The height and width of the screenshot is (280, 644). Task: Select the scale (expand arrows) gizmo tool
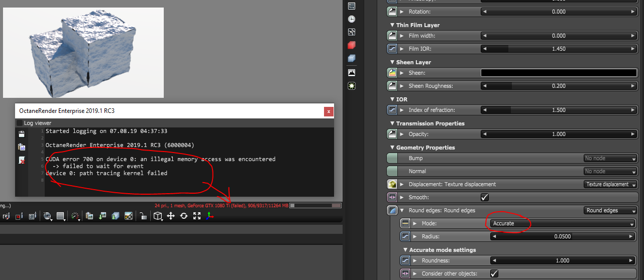197,216
